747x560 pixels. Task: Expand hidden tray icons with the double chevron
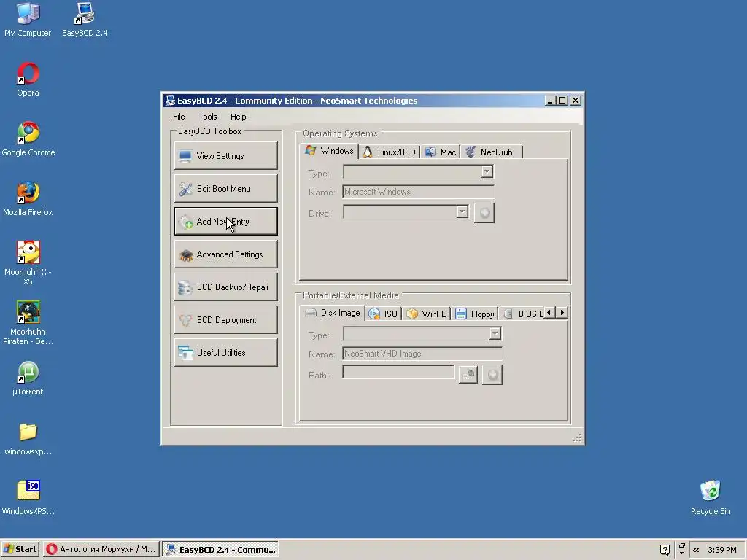coord(696,550)
